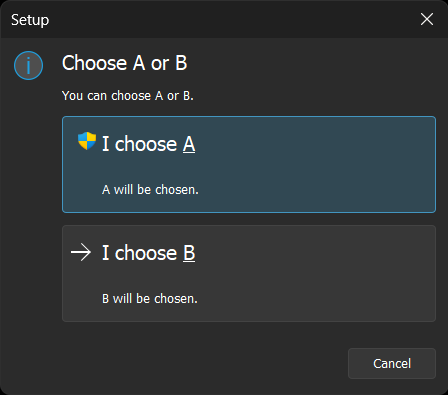Click the word "choose" in I choose A

[x=146, y=144]
